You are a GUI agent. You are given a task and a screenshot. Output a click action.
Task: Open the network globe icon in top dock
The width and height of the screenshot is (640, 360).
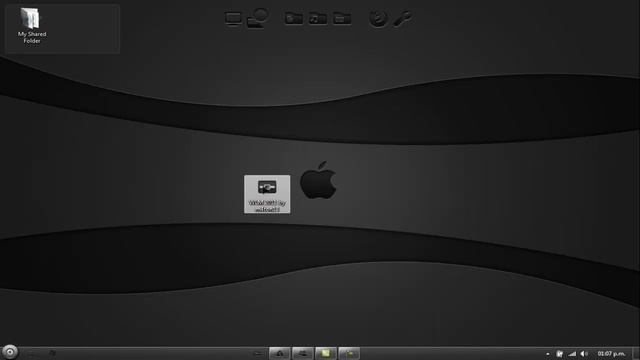click(x=258, y=18)
